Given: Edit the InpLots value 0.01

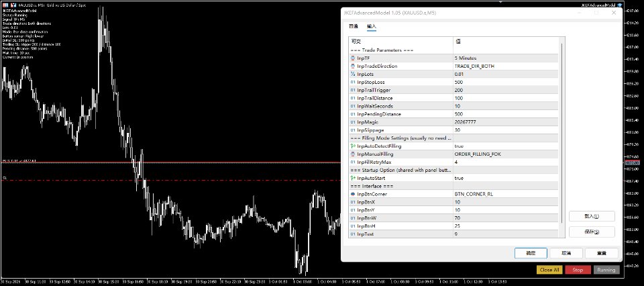Looking at the screenshot, I should 506,74.
